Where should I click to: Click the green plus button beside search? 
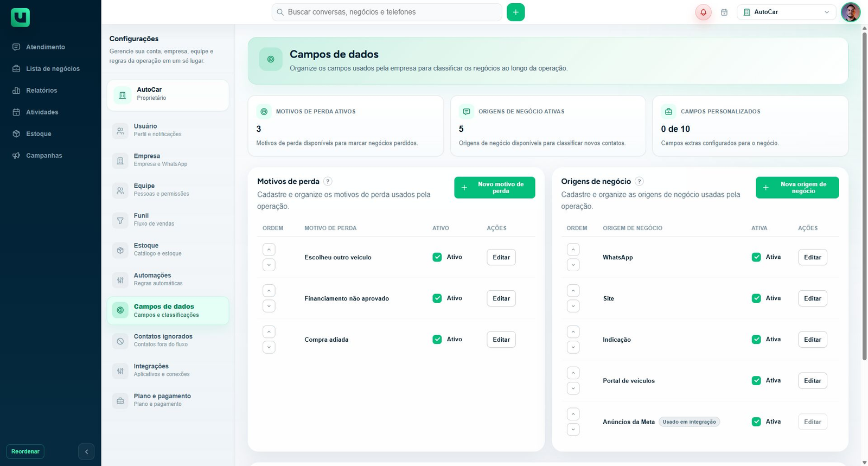pos(515,12)
